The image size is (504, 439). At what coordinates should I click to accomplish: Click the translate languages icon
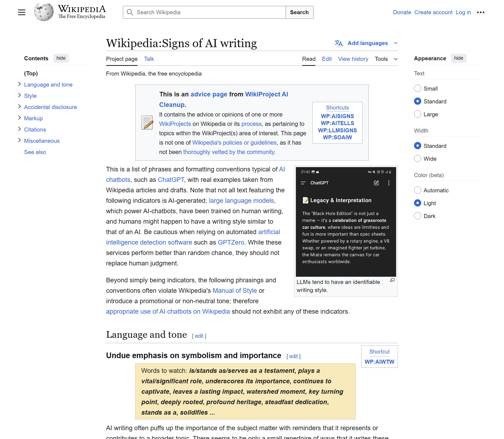pos(338,43)
